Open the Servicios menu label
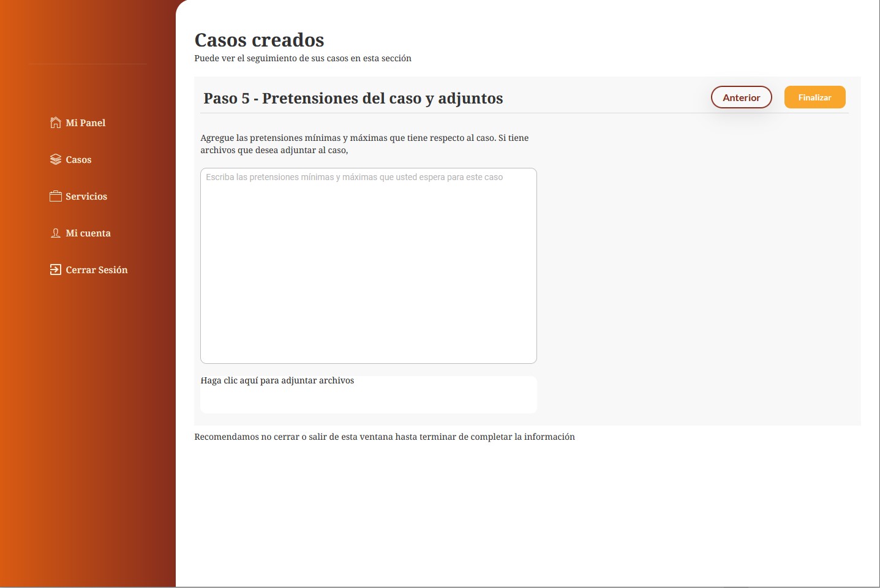Image resolution: width=880 pixels, height=588 pixels. pos(86,197)
